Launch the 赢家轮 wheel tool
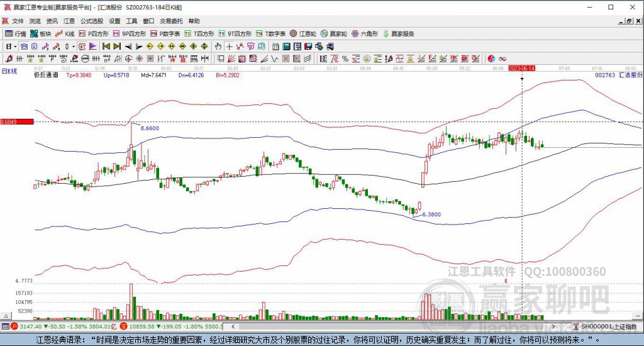This screenshot has height=346, width=644. (x=334, y=34)
